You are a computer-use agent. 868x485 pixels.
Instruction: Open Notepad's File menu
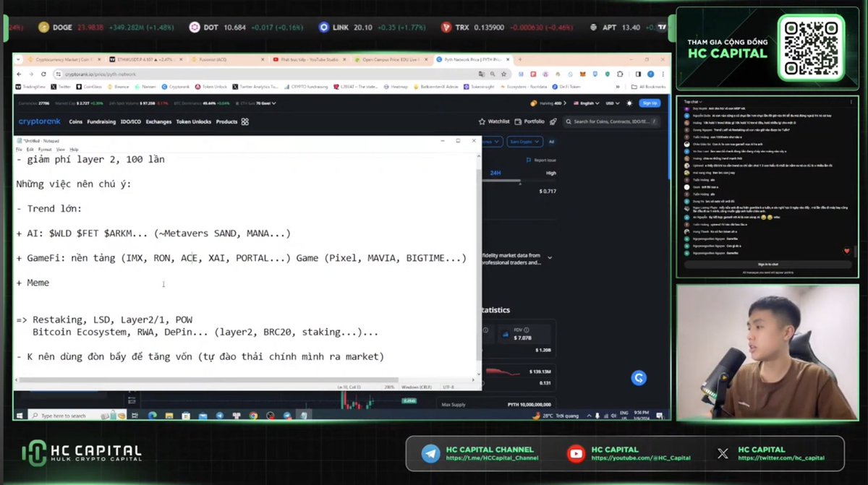(20, 149)
